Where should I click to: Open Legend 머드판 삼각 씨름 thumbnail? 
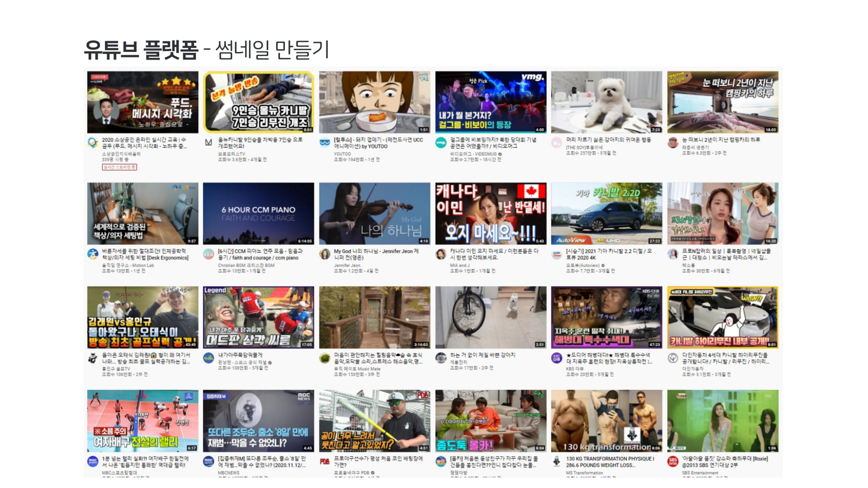coord(259,317)
